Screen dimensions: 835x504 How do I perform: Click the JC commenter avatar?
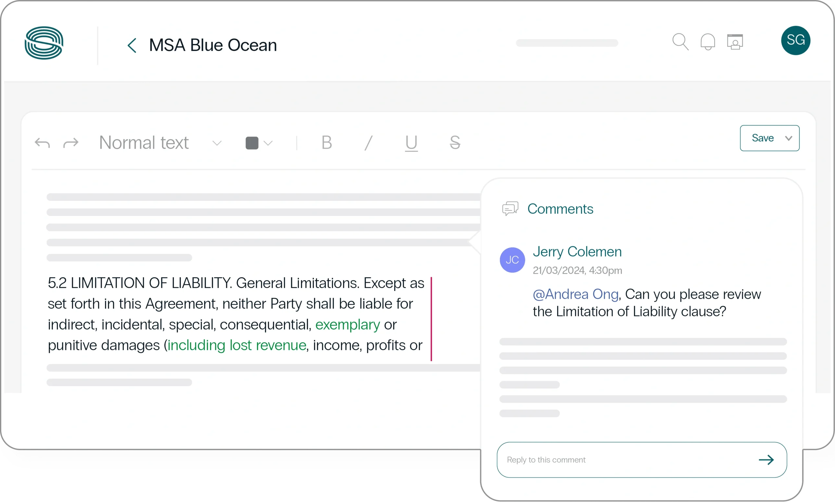(x=512, y=260)
